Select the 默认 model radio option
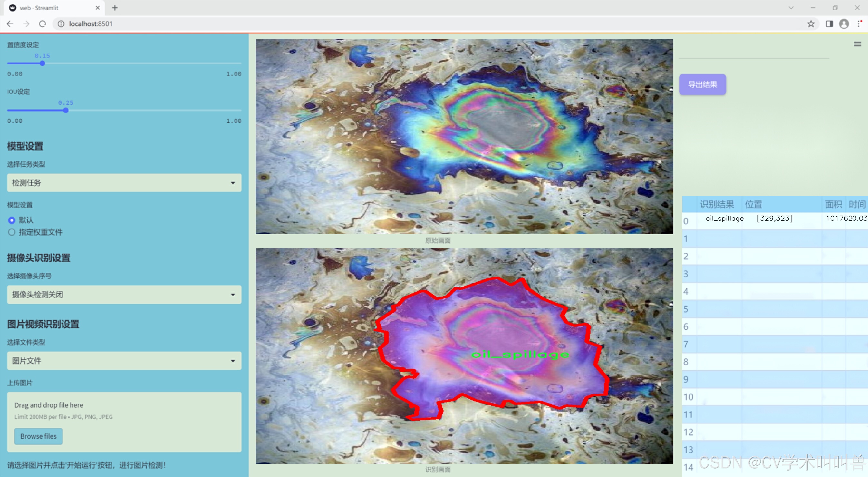The height and width of the screenshot is (477, 868). 12,220
